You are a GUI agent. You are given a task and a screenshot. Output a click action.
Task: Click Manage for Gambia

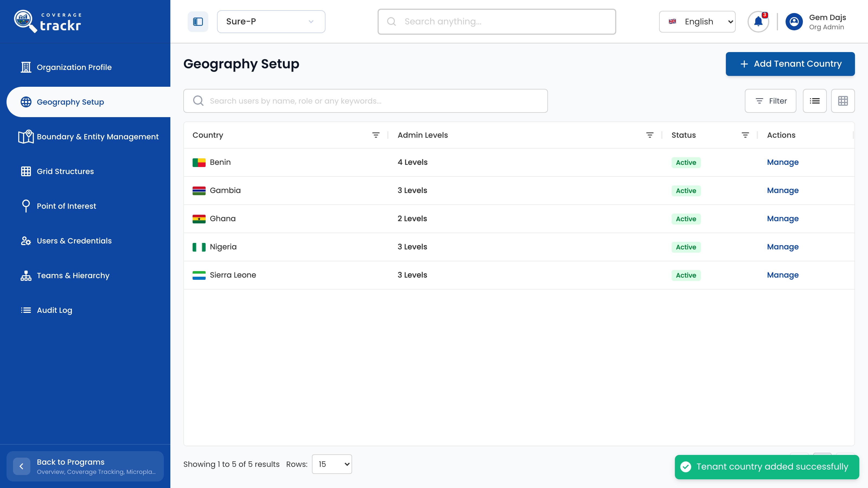(783, 191)
